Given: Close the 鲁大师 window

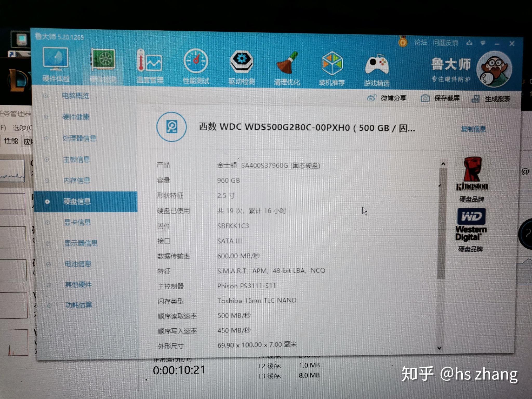Looking at the screenshot, I should click(512, 44).
